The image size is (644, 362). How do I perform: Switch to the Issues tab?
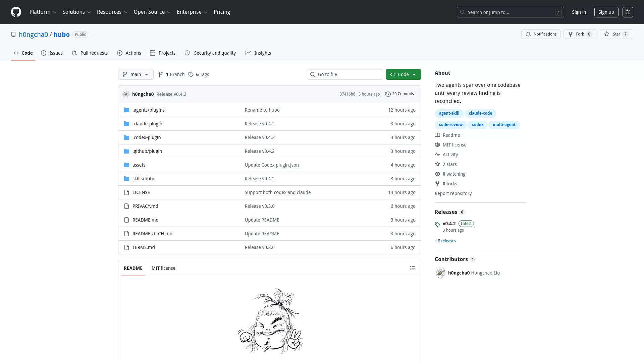52,53
